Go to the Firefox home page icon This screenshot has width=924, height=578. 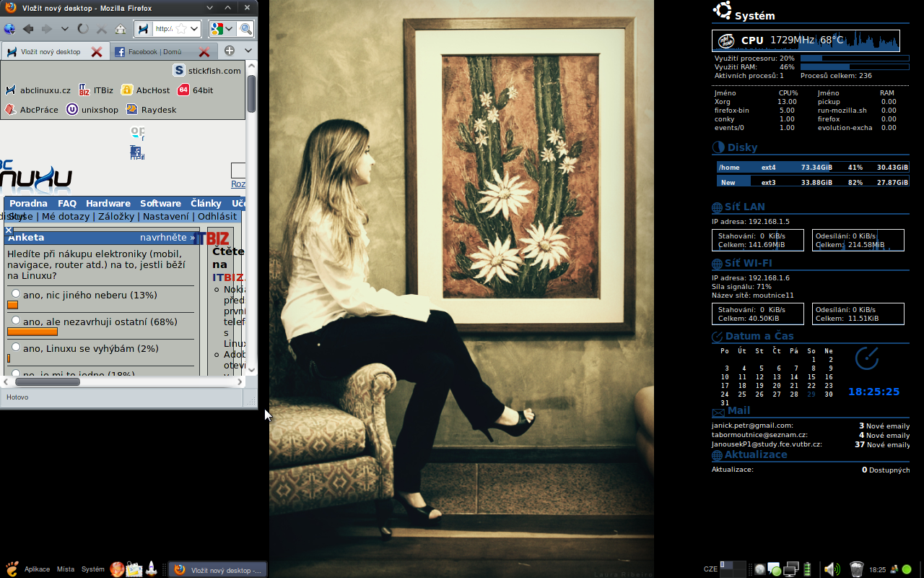121,29
